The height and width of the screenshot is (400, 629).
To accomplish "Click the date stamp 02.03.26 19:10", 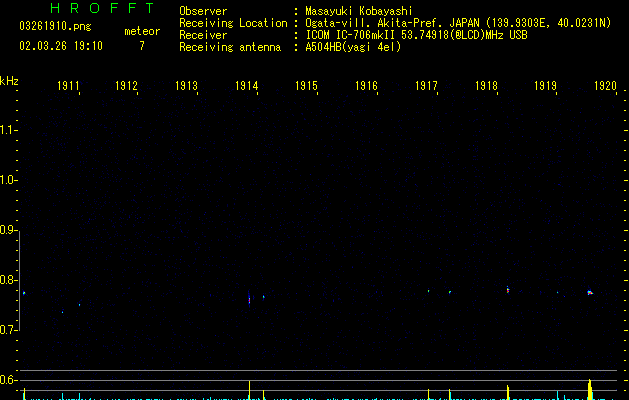I will click(61, 46).
